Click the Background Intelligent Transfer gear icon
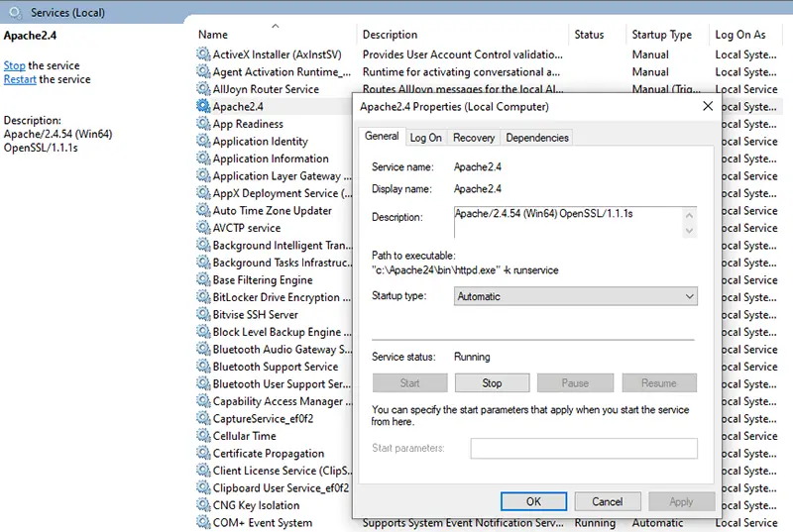The width and height of the screenshot is (793, 532). (203, 245)
